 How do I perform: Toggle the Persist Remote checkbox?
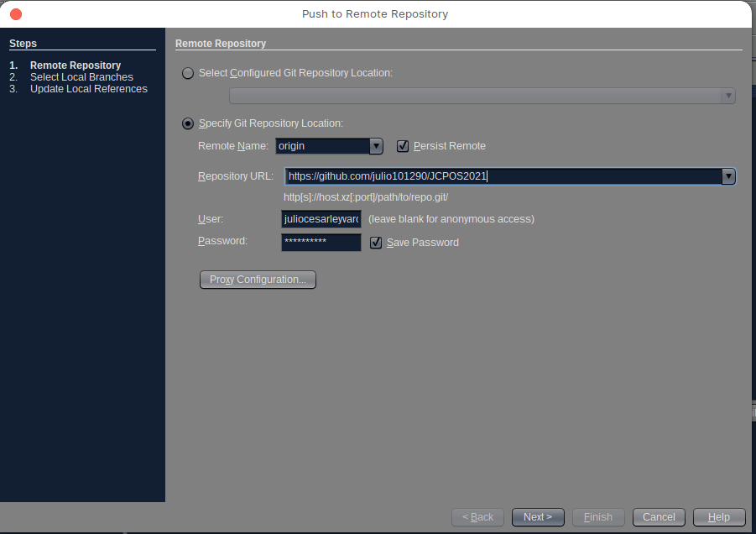(403, 146)
